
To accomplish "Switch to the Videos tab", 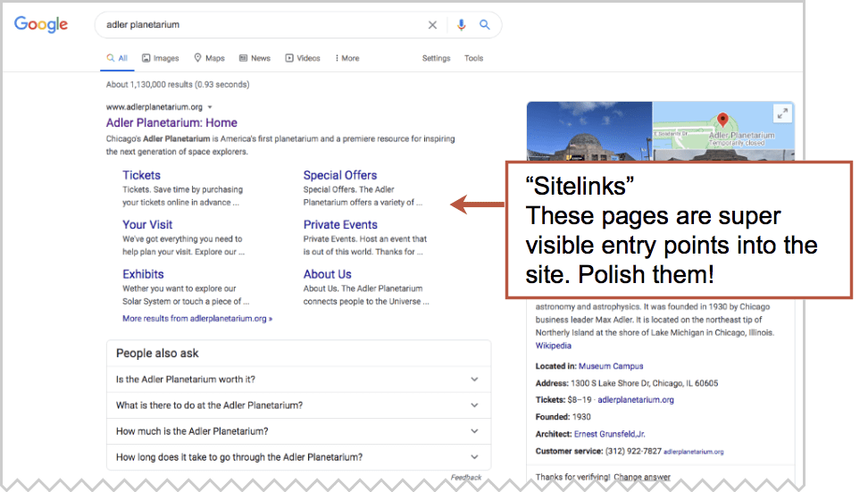I will pos(303,58).
